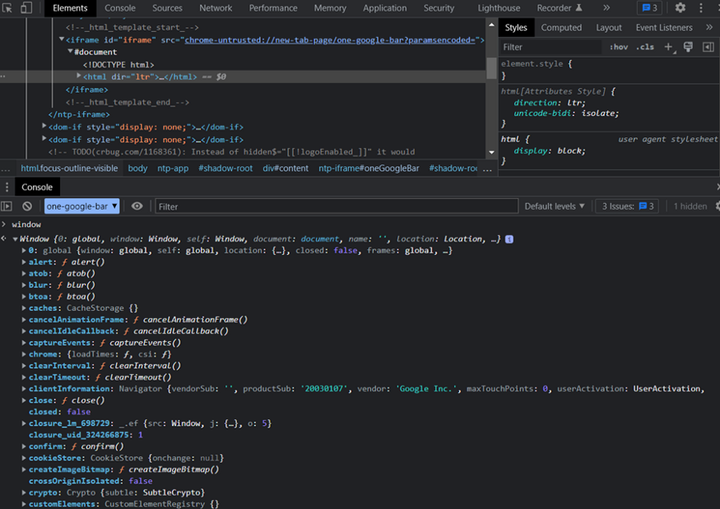The width and height of the screenshot is (720, 509).
Task: Select ntp-app in the breadcrumb bar
Action: [x=172, y=168]
